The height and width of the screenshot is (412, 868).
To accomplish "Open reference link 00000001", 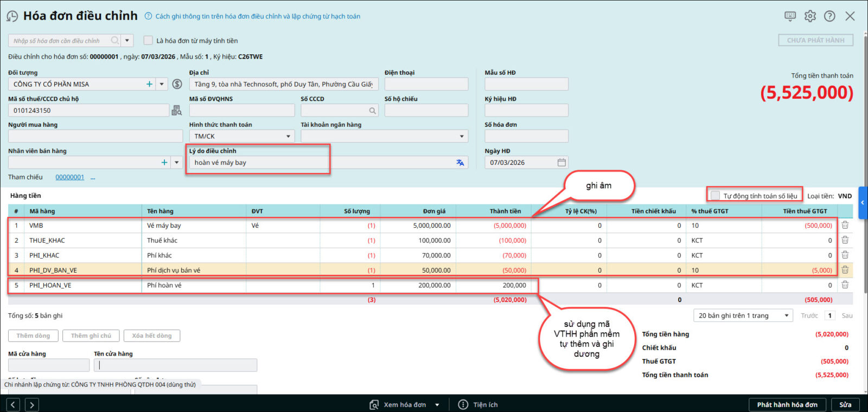I will pyautogui.click(x=69, y=177).
